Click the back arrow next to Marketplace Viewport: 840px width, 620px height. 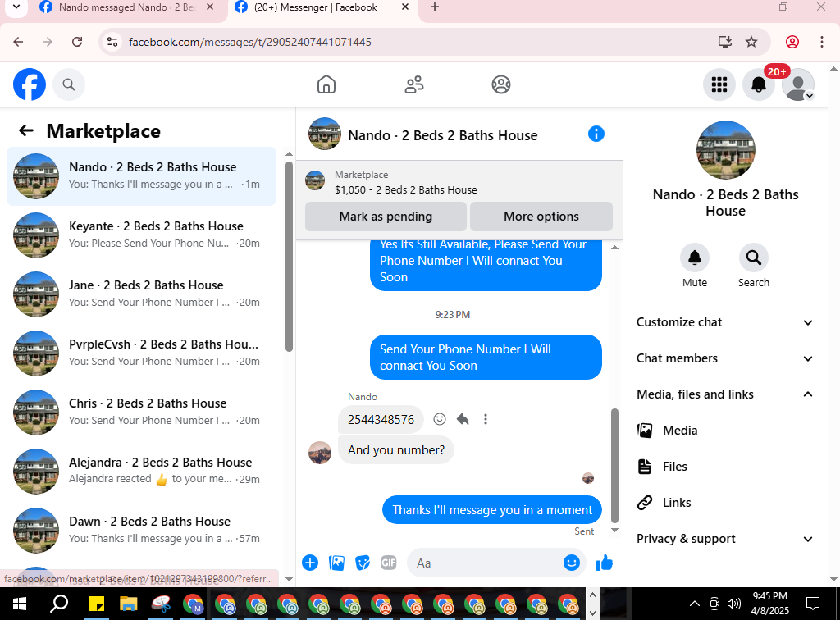click(x=25, y=130)
